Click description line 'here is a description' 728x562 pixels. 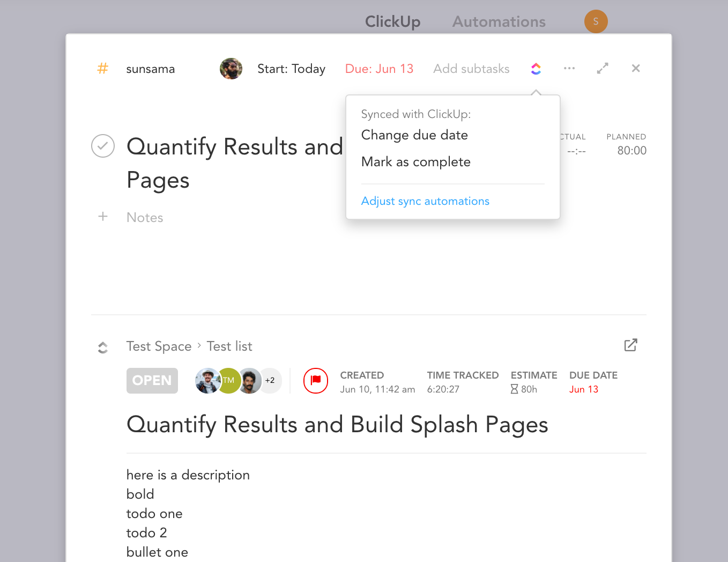(188, 475)
